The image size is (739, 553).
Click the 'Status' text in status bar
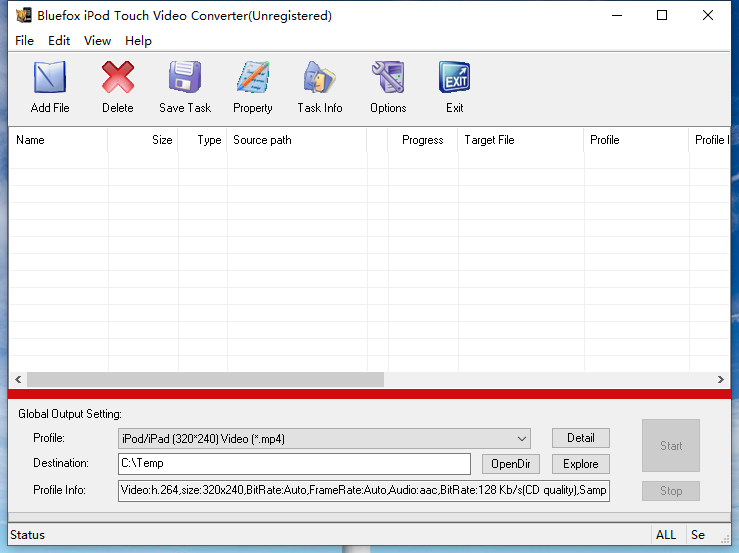click(27, 535)
